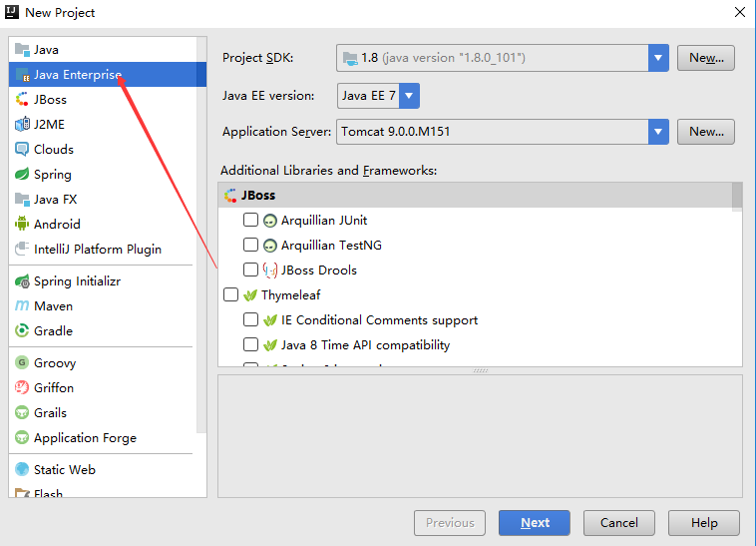Click the splitter handle below frameworks list
756x546 pixels.
click(x=480, y=370)
